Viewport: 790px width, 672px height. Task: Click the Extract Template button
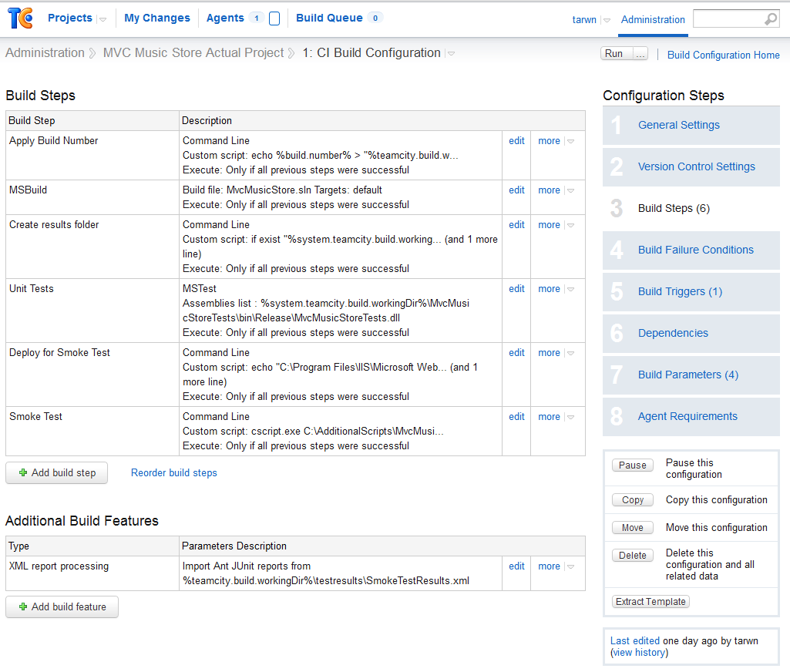650,601
